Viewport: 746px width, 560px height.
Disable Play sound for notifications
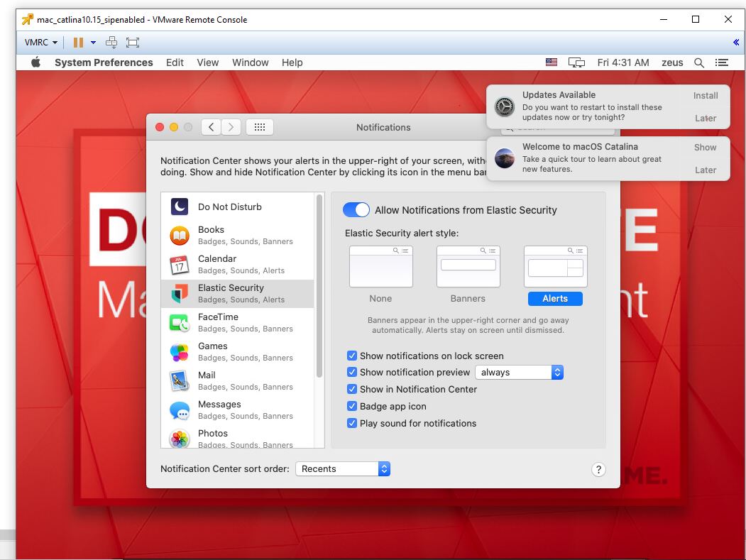[352, 423]
